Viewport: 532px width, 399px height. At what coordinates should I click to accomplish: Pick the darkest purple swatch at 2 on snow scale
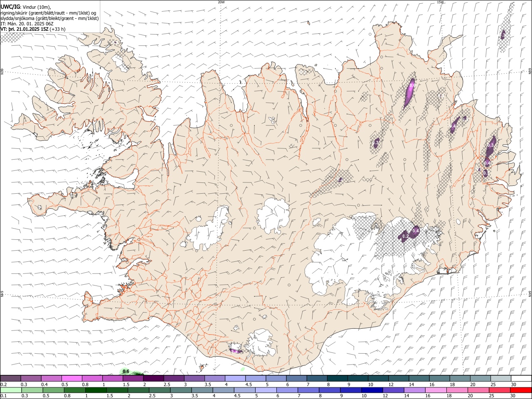(x=153, y=378)
